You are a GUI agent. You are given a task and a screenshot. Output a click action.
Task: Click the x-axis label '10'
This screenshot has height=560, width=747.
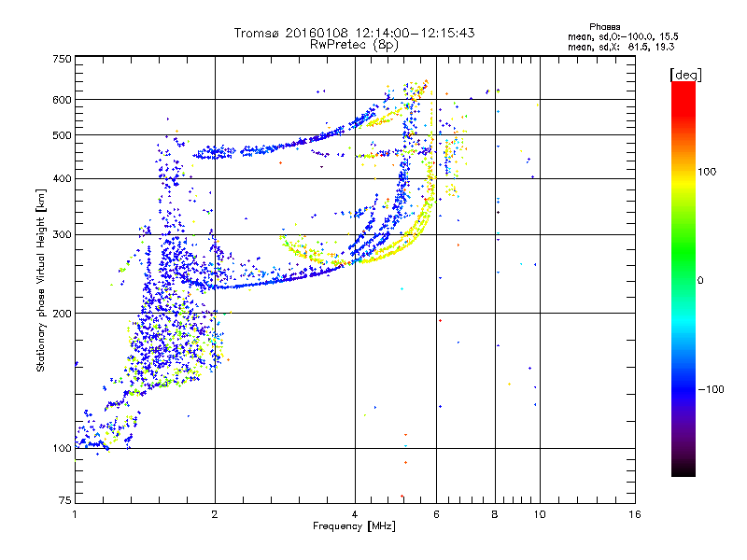pyautogui.click(x=540, y=514)
